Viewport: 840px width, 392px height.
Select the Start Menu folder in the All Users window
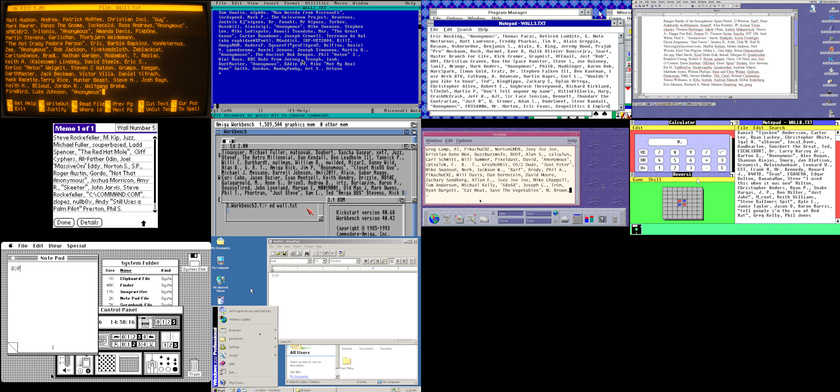coord(347,363)
